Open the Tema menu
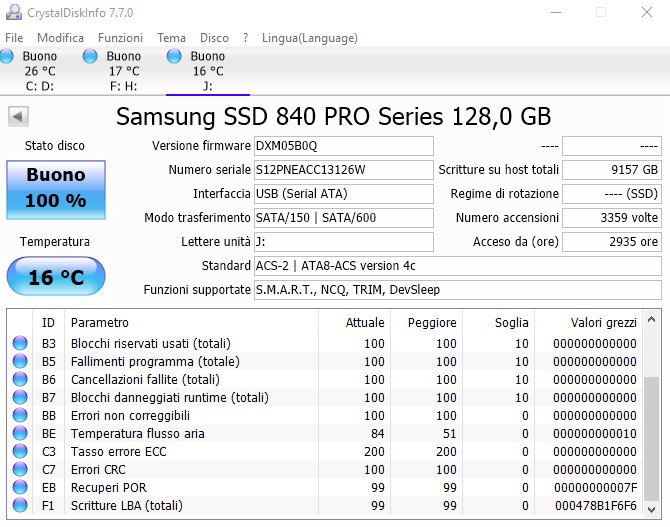Image resolution: width=670 pixels, height=527 pixels. click(x=171, y=38)
